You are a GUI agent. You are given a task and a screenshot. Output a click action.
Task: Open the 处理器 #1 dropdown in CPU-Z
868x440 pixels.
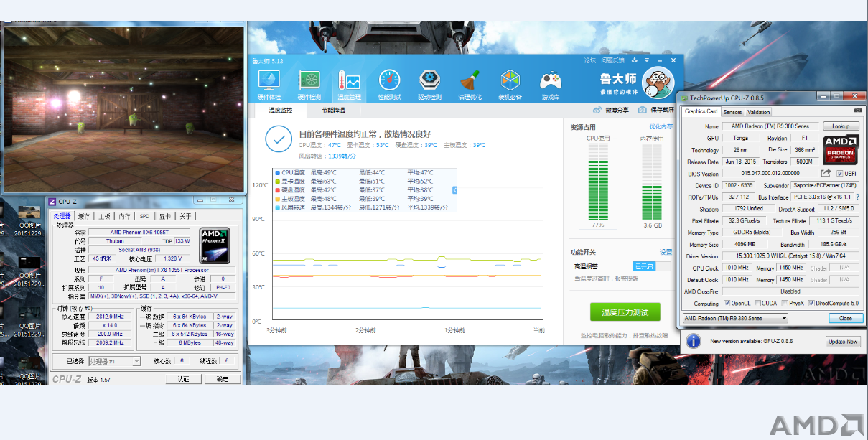(114, 362)
